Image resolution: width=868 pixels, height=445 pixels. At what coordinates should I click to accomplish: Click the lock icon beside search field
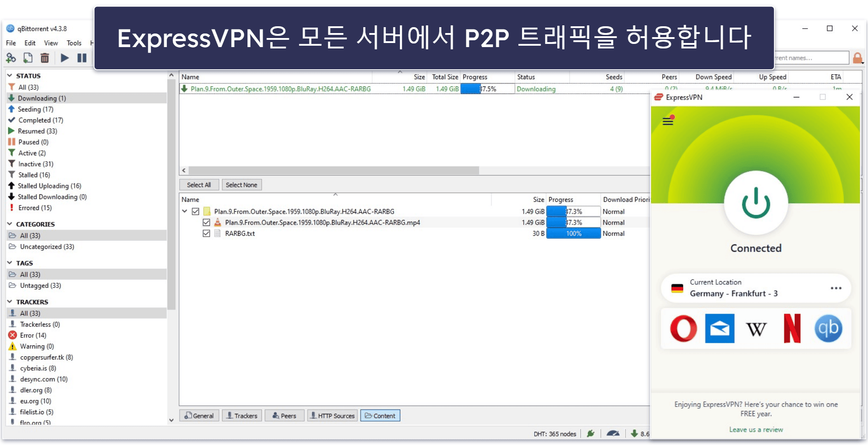[857, 58]
